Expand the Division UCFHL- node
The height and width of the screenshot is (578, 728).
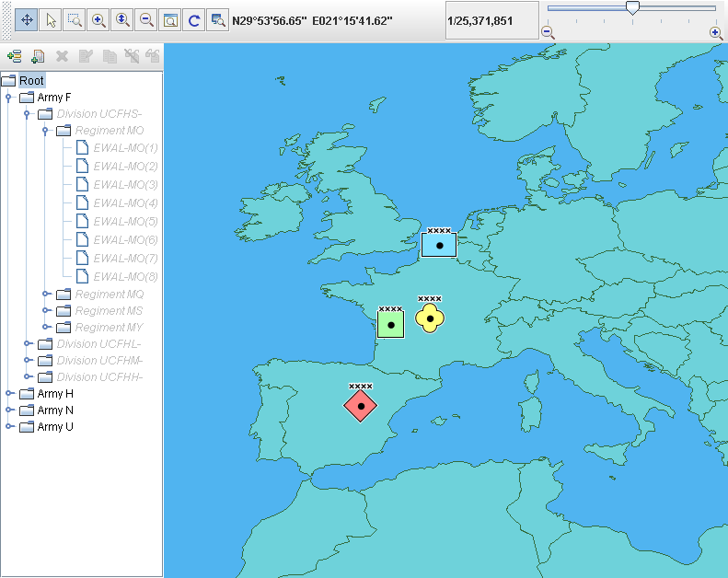point(28,344)
